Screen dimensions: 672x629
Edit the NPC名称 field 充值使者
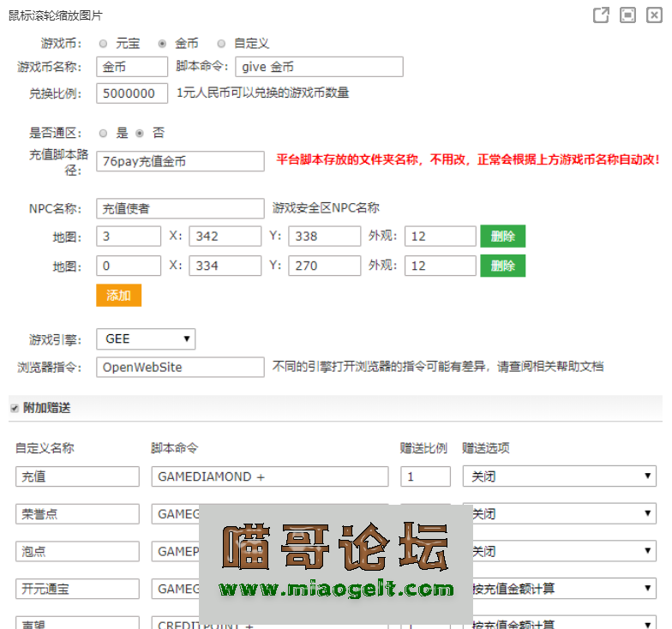180,208
